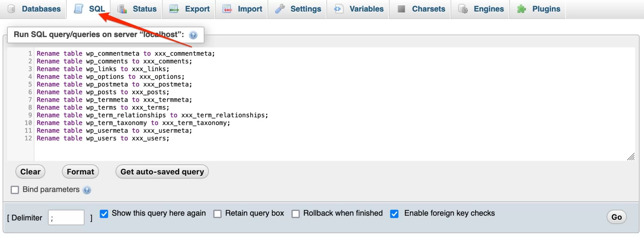Click the Export tab icon

(x=174, y=9)
